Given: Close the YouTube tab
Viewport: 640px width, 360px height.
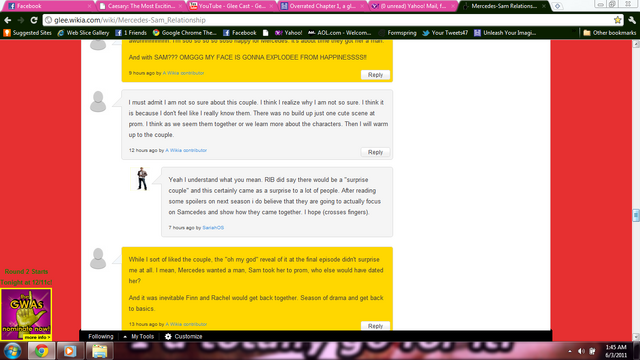Looking at the screenshot, I should tap(271, 6).
